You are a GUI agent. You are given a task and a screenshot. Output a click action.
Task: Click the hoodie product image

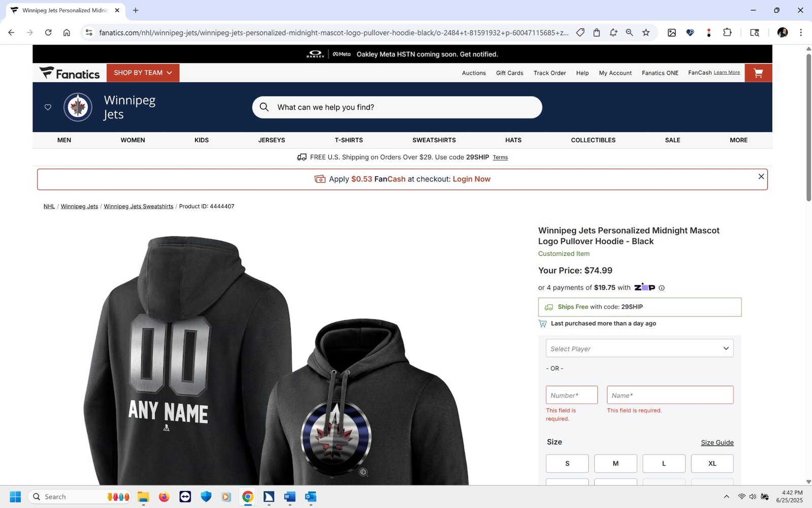point(277,361)
